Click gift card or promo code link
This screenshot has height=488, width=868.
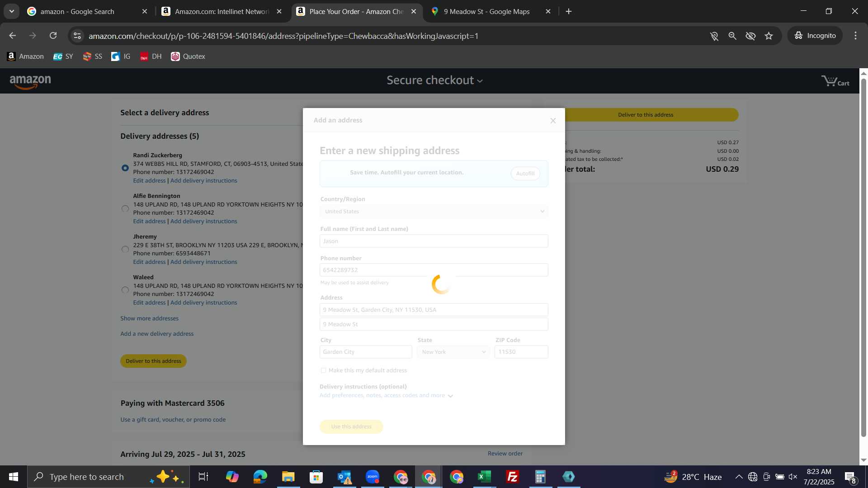click(x=173, y=420)
